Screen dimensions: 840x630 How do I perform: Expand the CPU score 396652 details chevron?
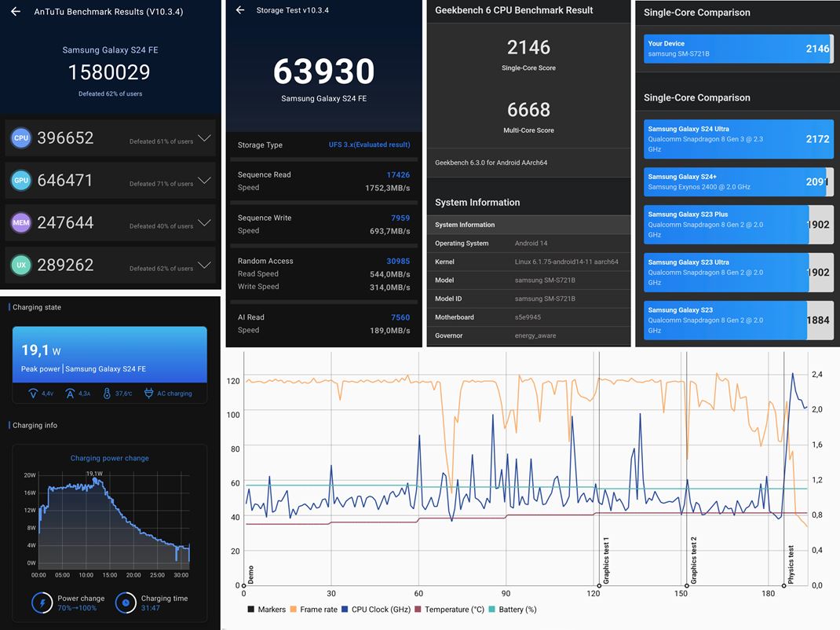click(204, 138)
